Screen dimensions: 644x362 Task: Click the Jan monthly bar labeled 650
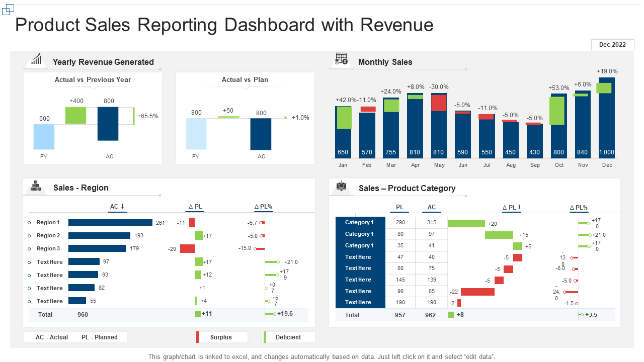click(343, 132)
